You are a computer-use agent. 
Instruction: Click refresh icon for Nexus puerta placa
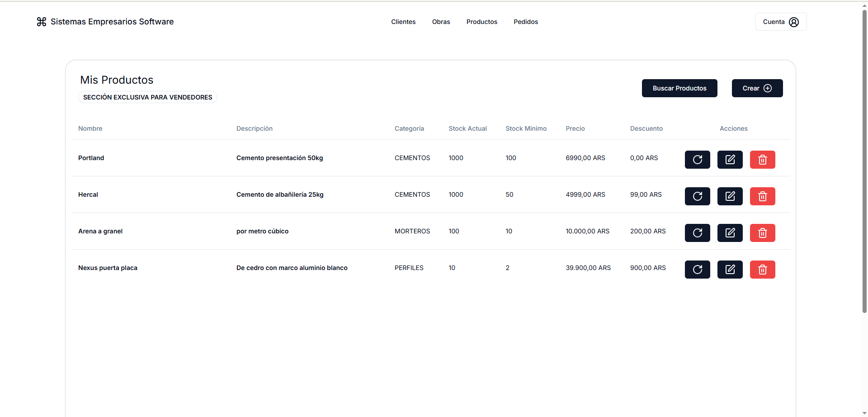[x=697, y=270]
